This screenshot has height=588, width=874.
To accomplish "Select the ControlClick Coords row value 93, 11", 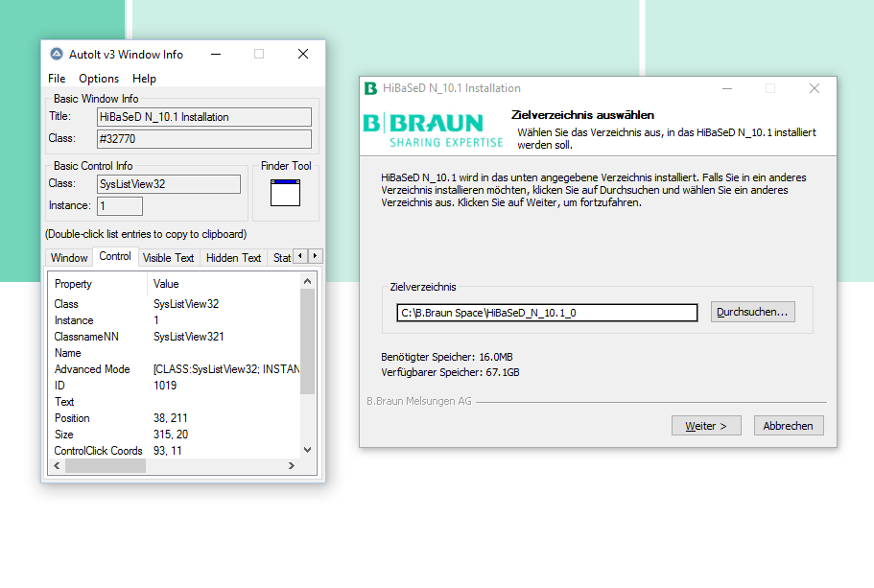I will click(168, 450).
